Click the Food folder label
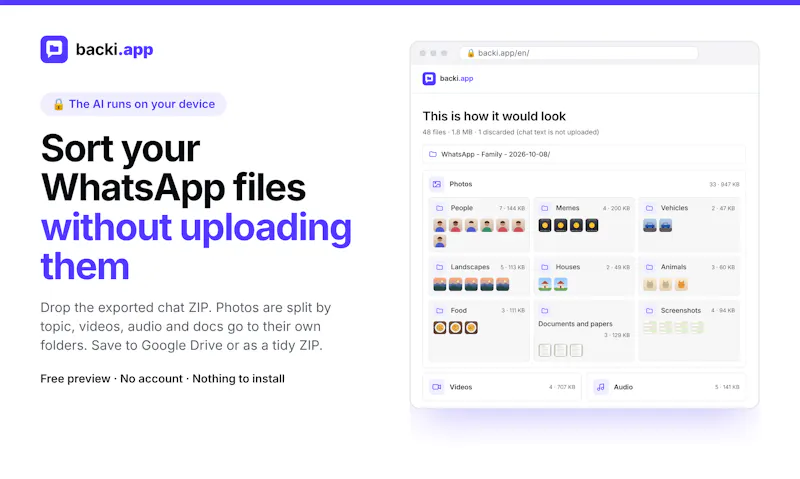The height and width of the screenshot is (479, 800). tap(459, 310)
